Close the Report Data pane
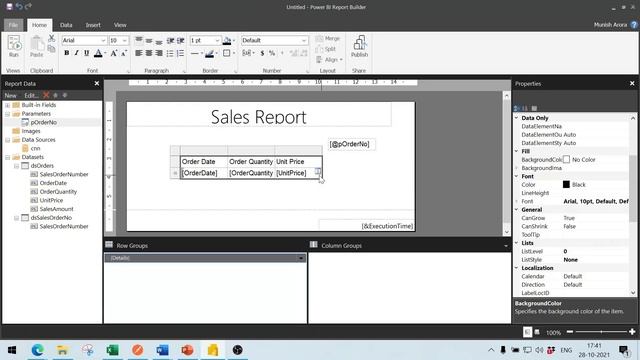This screenshot has width=640, height=360. pos(97,83)
